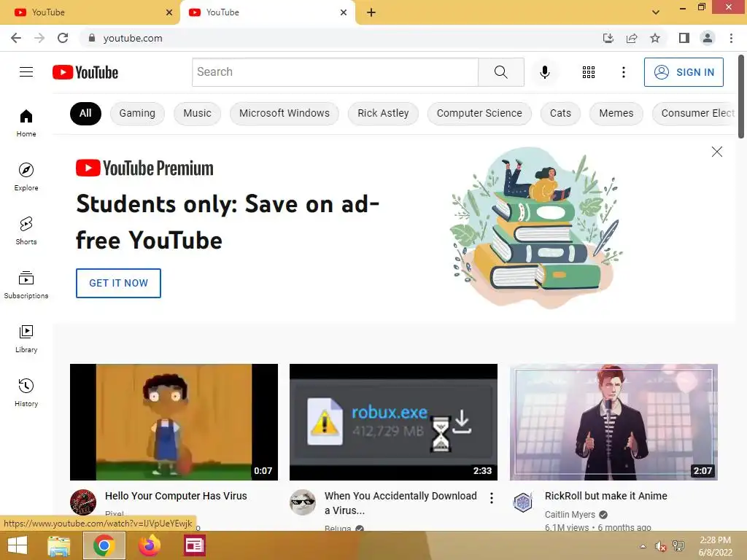The width and height of the screenshot is (747, 560).
Task: Open File Explorer from the taskbar
Action: tap(59, 545)
